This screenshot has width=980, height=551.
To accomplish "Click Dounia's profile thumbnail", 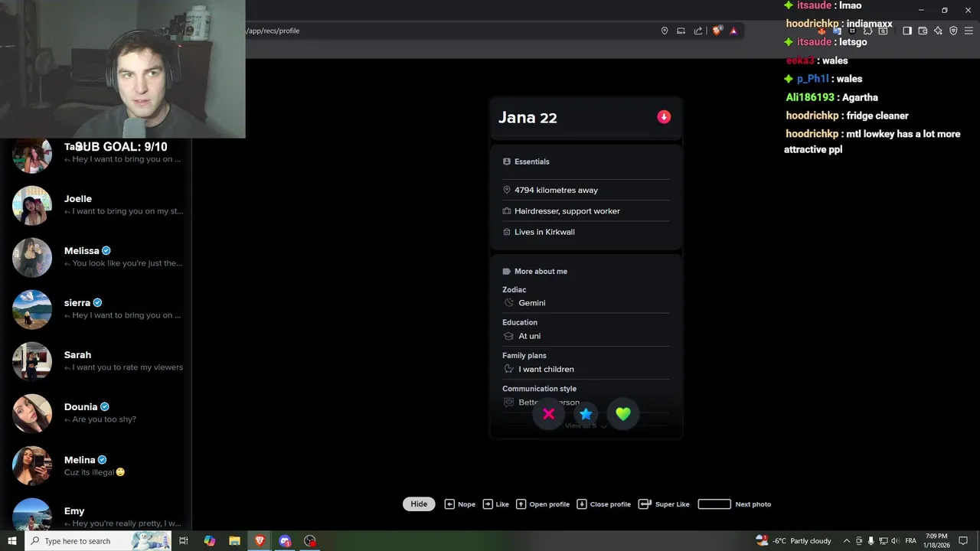I will pyautogui.click(x=32, y=413).
